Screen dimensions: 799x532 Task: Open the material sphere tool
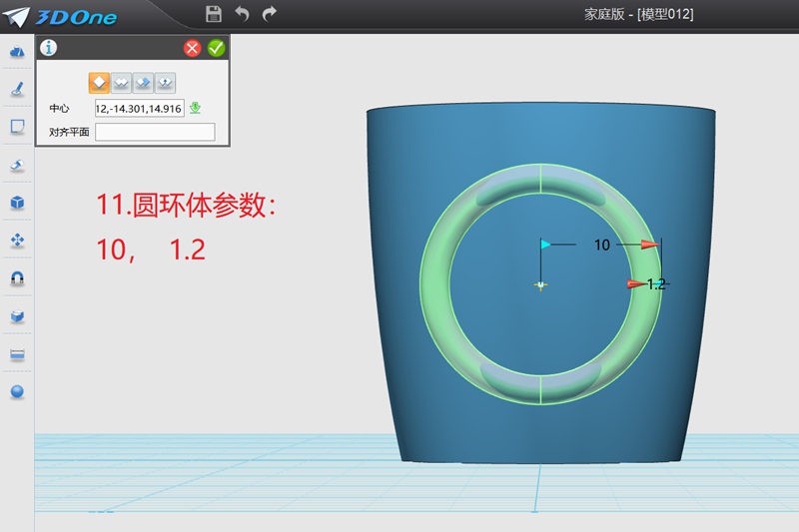17,391
